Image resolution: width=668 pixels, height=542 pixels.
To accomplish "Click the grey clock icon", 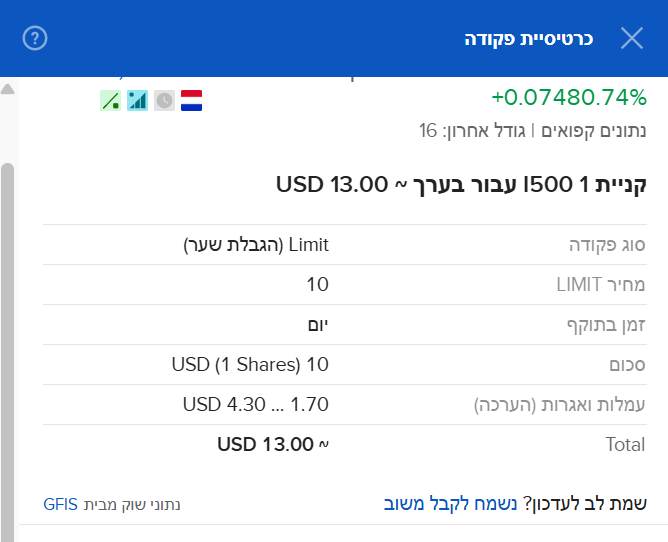I will [164, 100].
